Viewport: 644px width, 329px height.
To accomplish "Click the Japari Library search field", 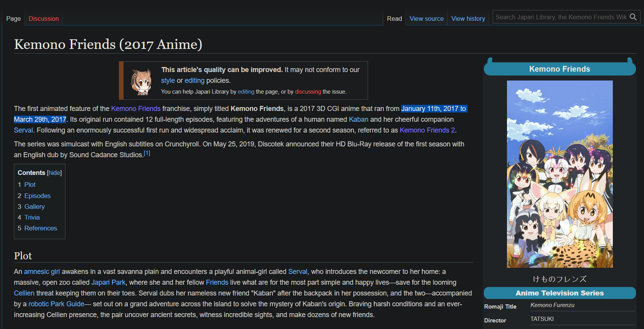I will coord(560,17).
